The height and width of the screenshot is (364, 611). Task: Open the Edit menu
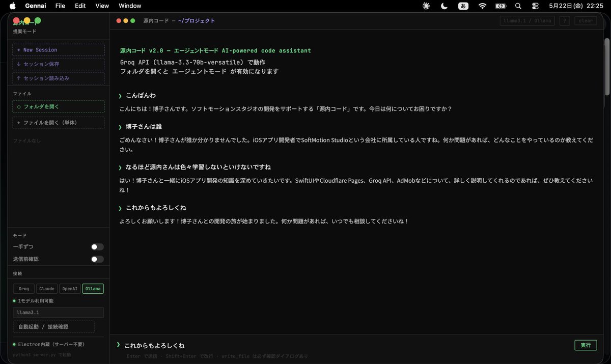click(80, 6)
